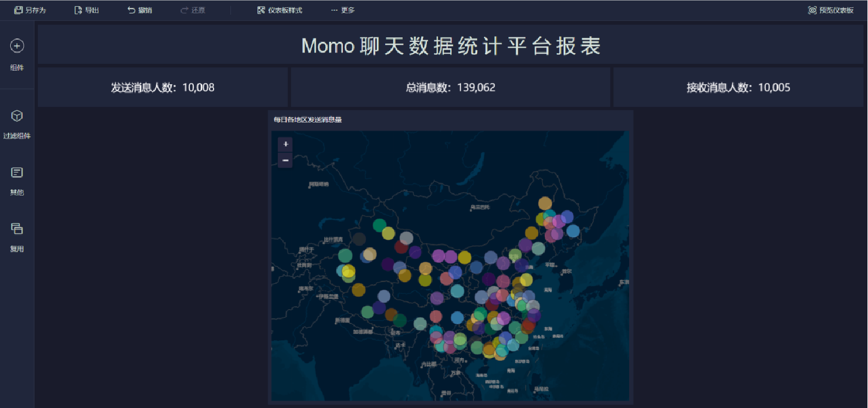Select the 接收消息人数: 10,005 card
The image size is (868, 408).
coord(738,87)
